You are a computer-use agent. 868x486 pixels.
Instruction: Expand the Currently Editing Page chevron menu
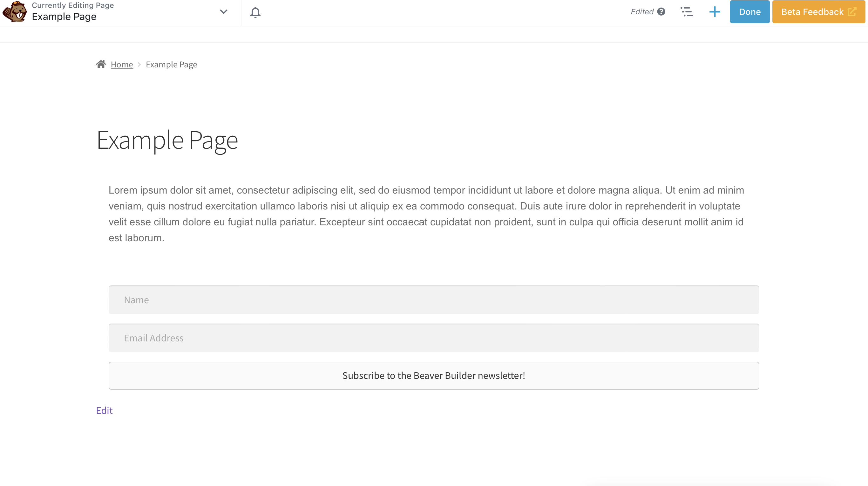pyautogui.click(x=223, y=12)
